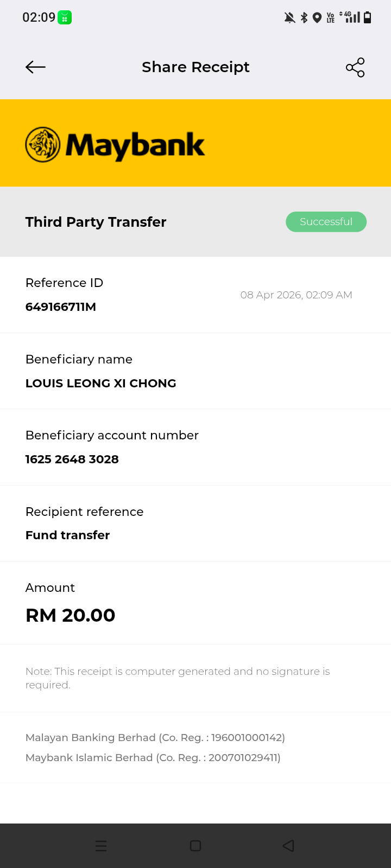Tap the Successful status badge
391x868 pixels.
click(326, 222)
